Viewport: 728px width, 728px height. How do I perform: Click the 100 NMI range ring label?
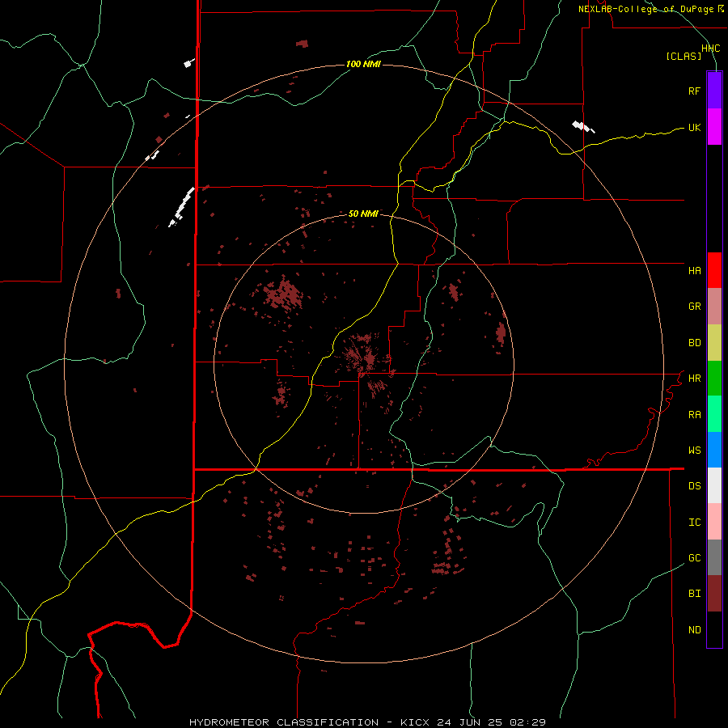coord(363,64)
